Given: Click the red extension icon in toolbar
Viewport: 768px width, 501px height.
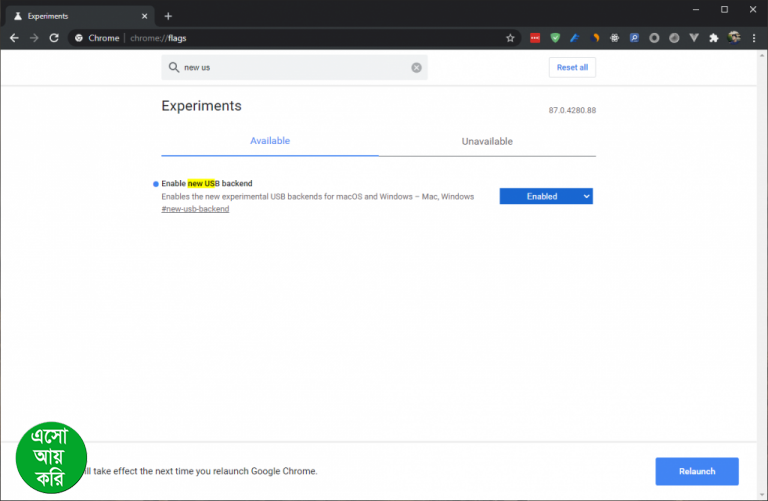Looking at the screenshot, I should [535, 38].
